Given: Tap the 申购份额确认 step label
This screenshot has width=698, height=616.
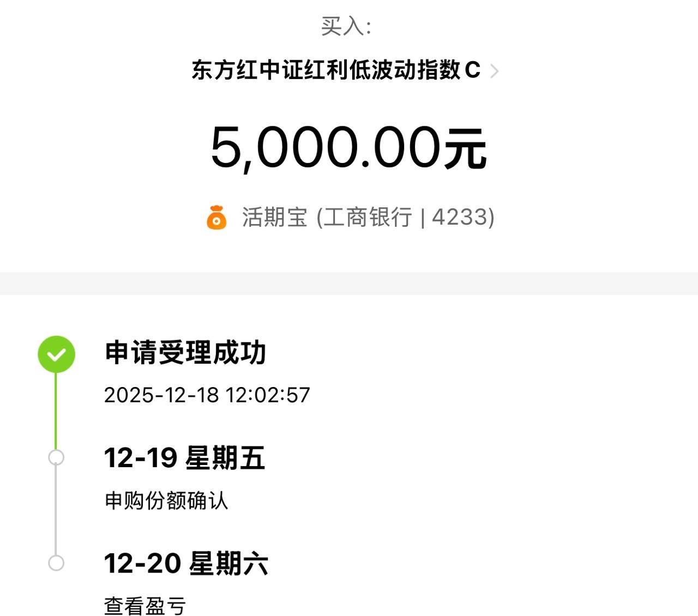Looking at the screenshot, I should tap(166, 500).
